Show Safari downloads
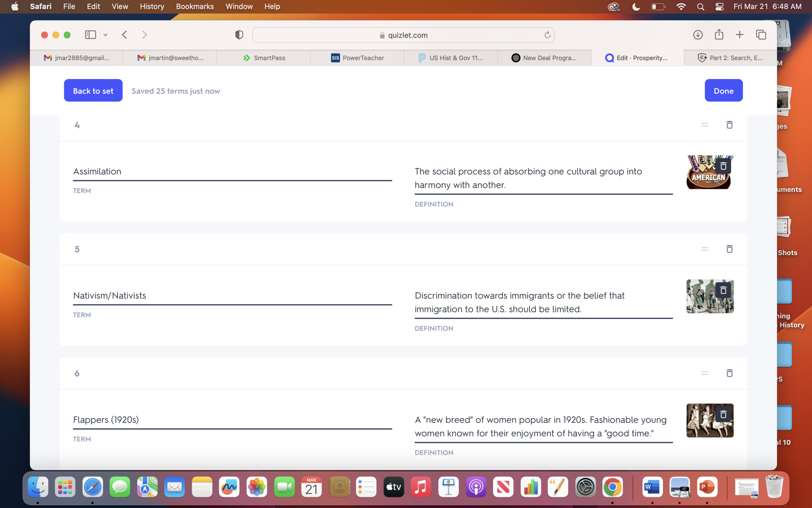This screenshot has height=508, width=812. [x=698, y=35]
